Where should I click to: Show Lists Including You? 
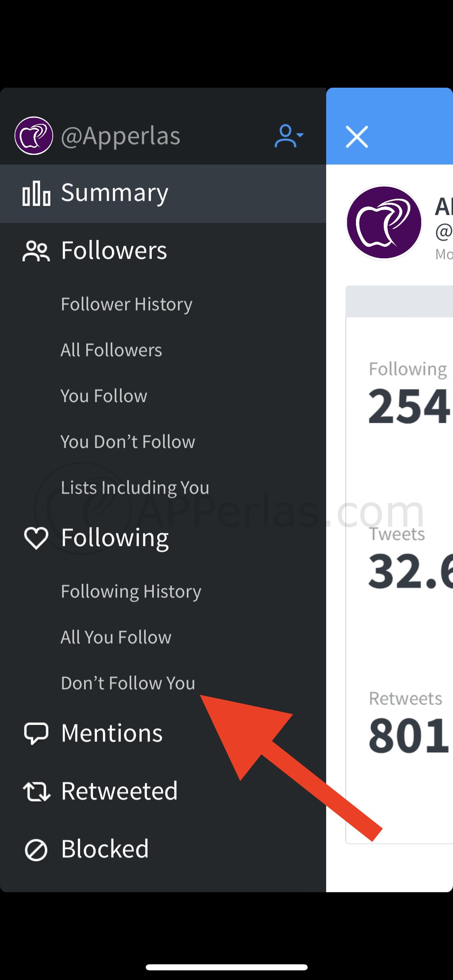pos(135,488)
